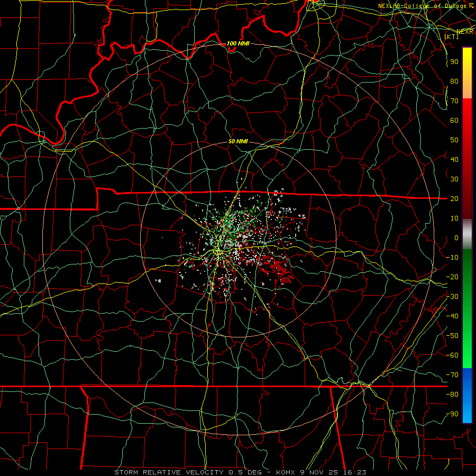
Task: Select the "[KT]" units label
Action: (452, 36)
